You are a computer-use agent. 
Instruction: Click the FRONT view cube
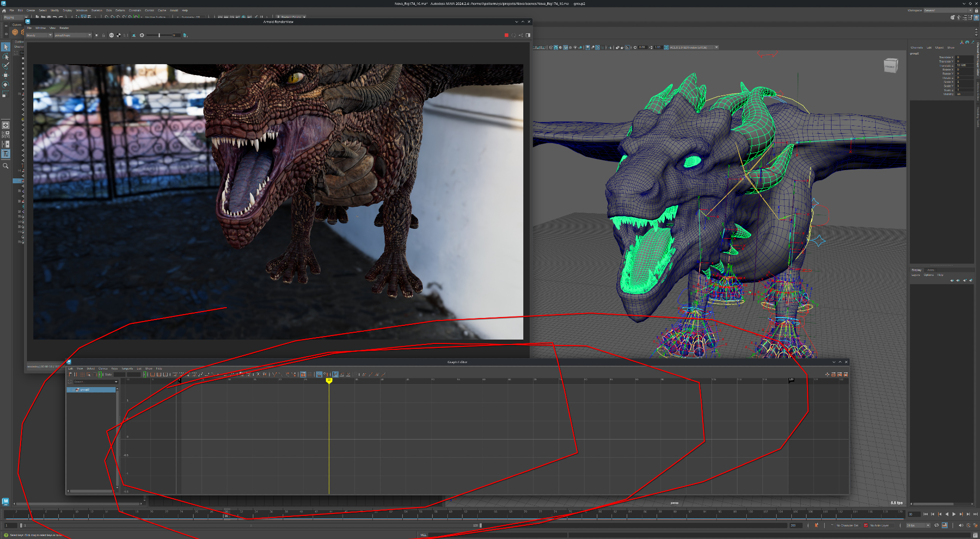point(890,67)
